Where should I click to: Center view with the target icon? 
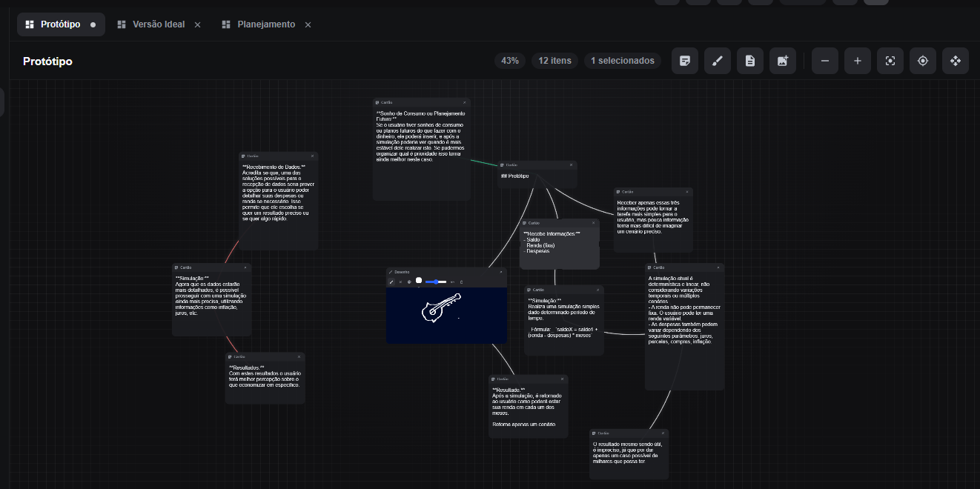(x=923, y=61)
